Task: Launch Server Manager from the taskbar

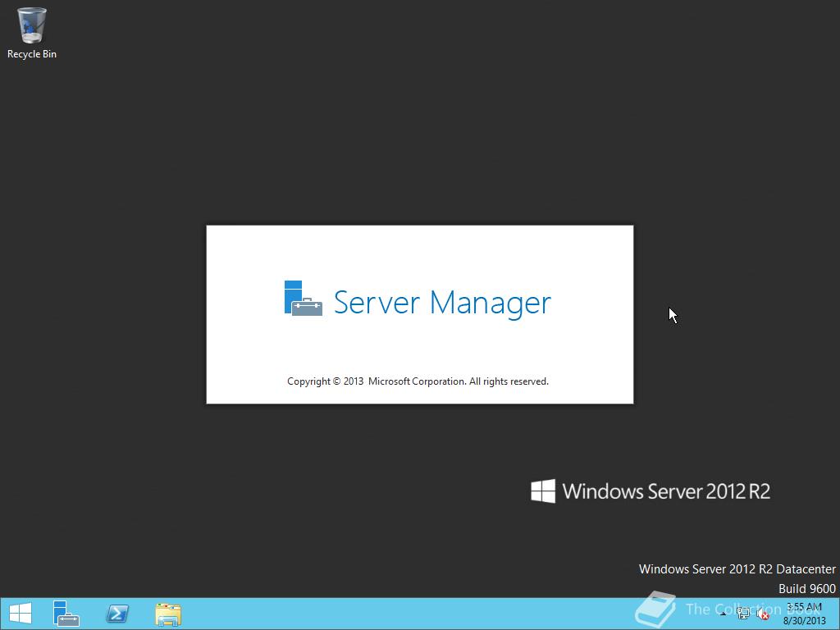Action: point(66,614)
